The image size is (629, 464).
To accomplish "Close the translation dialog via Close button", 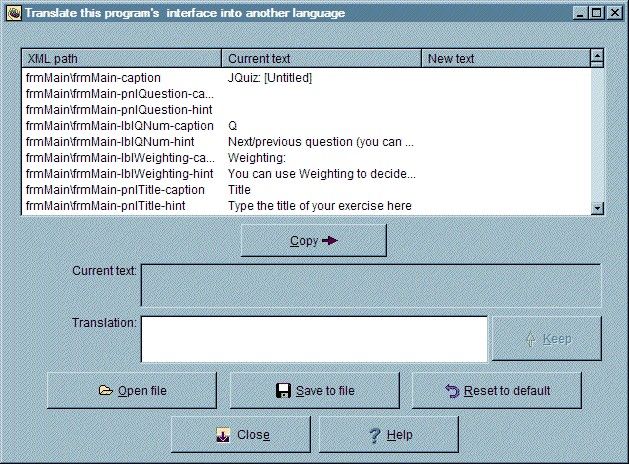I will pos(241,435).
